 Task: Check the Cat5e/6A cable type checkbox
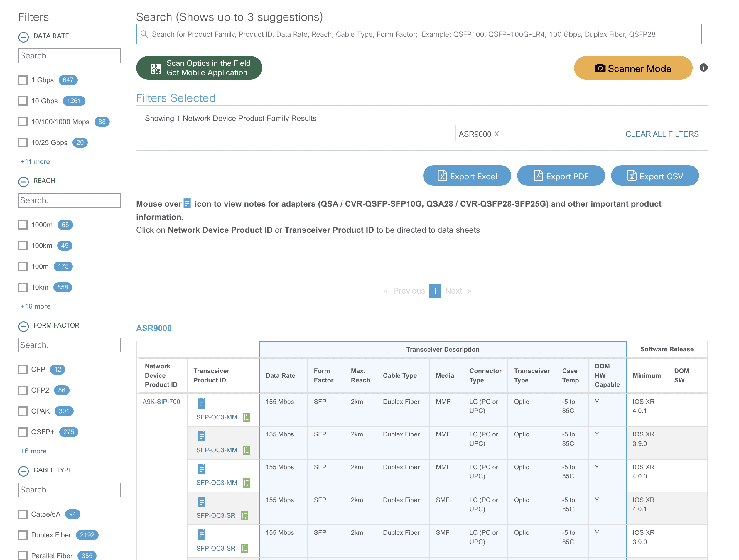point(23,514)
